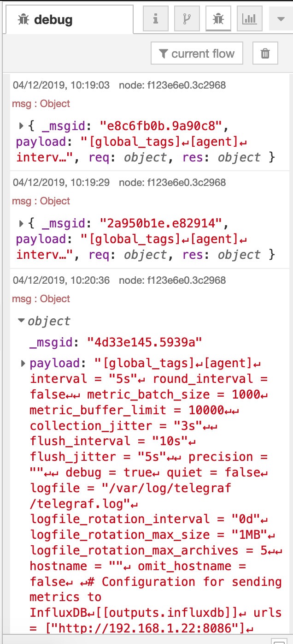Open the sidebar tabs dropdown arrow
The height and width of the screenshot is (644, 293).
pyautogui.click(x=281, y=18)
